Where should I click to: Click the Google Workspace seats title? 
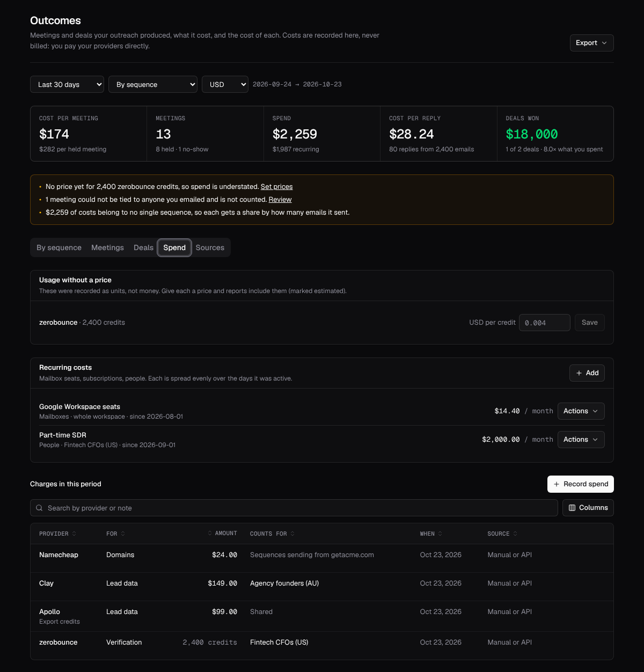coord(79,407)
